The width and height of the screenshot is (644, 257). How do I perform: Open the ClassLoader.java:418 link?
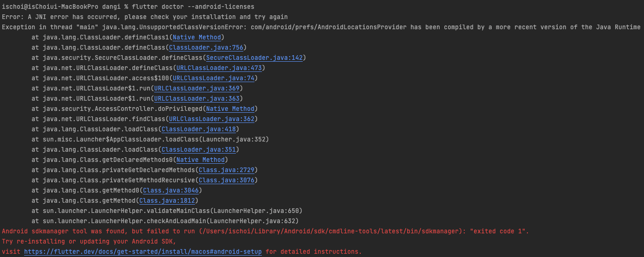point(199,129)
